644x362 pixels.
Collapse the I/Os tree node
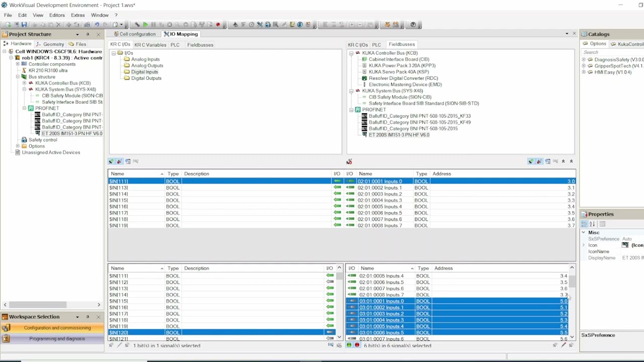click(114, 53)
